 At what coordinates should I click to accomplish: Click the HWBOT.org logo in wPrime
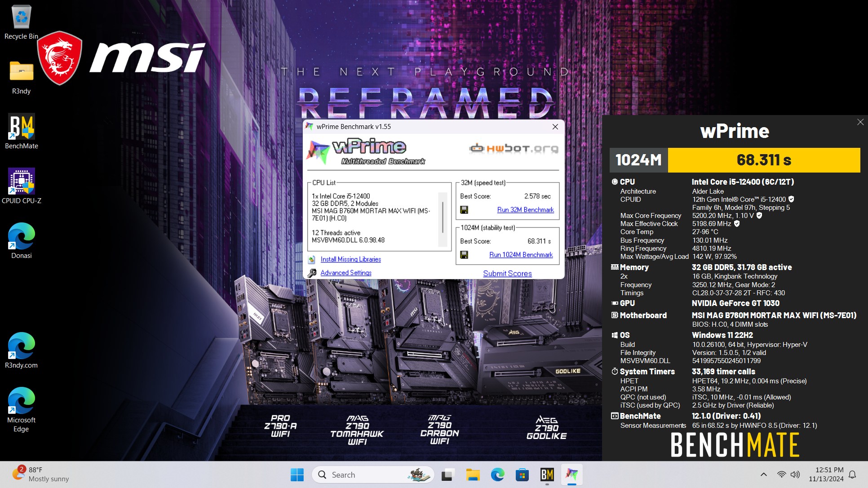[514, 148]
